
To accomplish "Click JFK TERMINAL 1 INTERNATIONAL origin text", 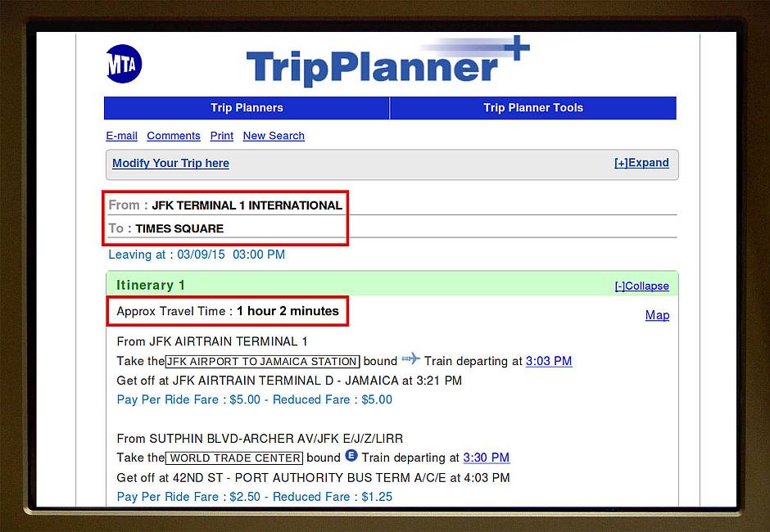I will (247, 205).
